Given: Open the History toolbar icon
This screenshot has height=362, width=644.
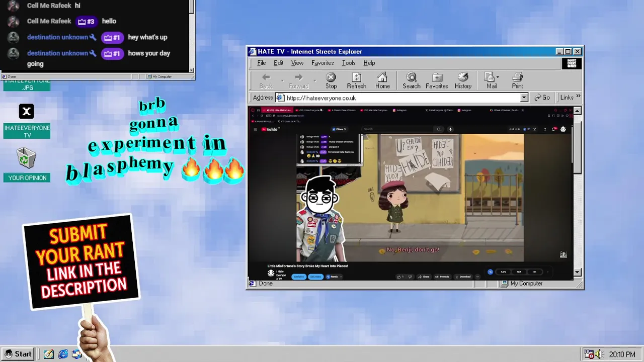Looking at the screenshot, I should point(463,77).
